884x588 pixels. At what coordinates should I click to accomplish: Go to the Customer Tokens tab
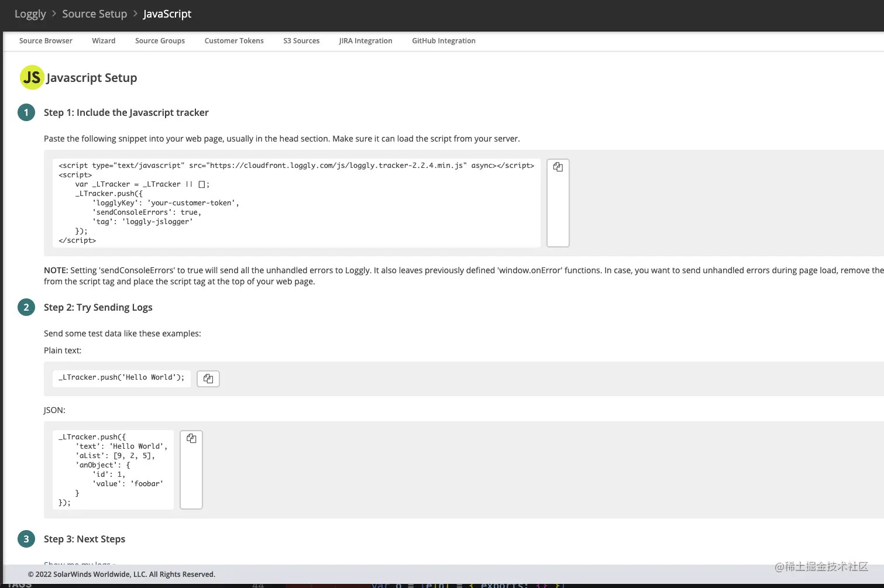point(234,41)
